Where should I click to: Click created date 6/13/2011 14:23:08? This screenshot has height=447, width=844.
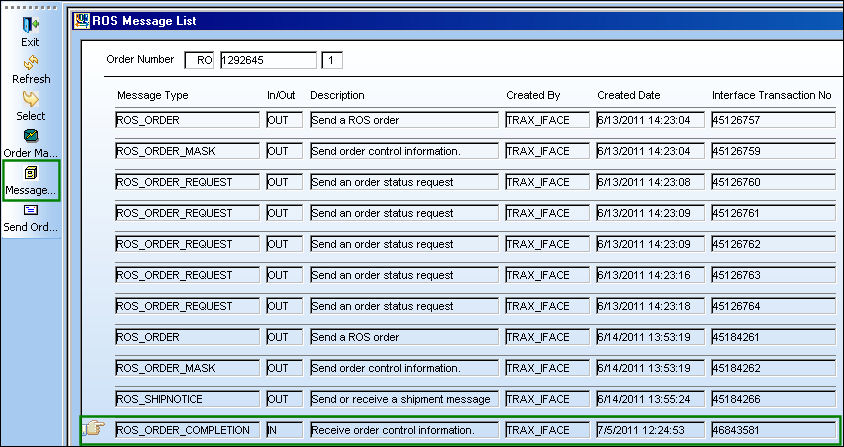coord(650,182)
